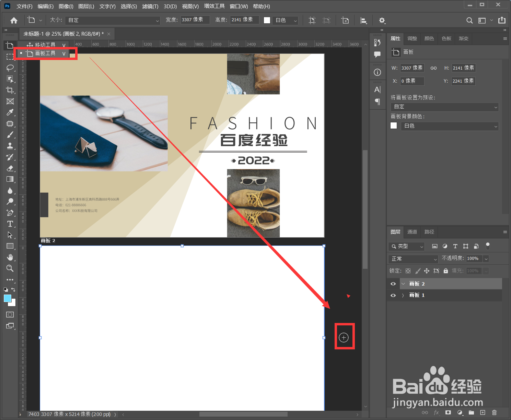
Task: Hide artboard 画板 1 in Layers panel
Action: click(x=393, y=295)
